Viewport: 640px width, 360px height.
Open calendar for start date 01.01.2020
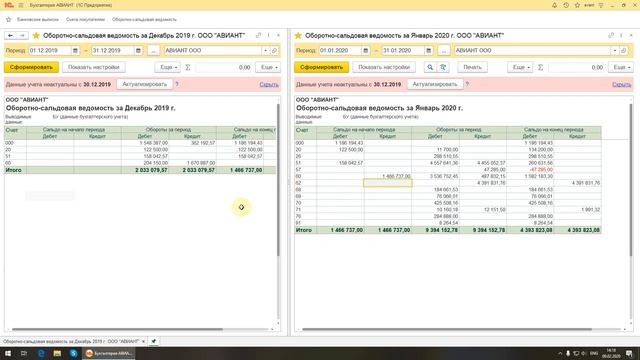coord(366,51)
